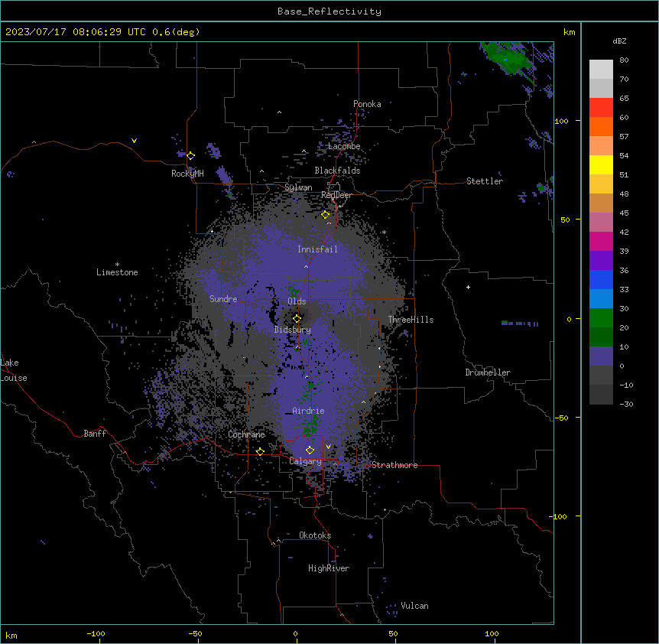Click the yellow diamond marker at Calgary
This screenshot has height=644, width=659.
(x=310, y=450)
